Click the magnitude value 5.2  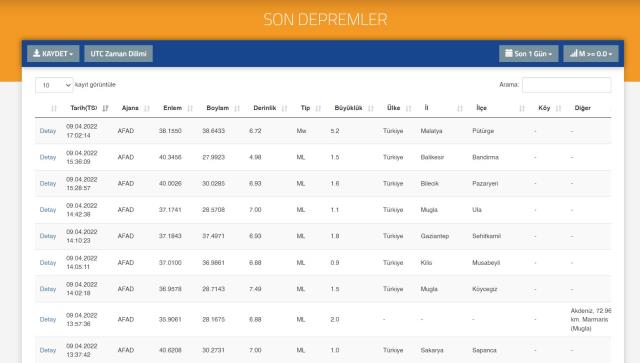(x=335, y=131)
